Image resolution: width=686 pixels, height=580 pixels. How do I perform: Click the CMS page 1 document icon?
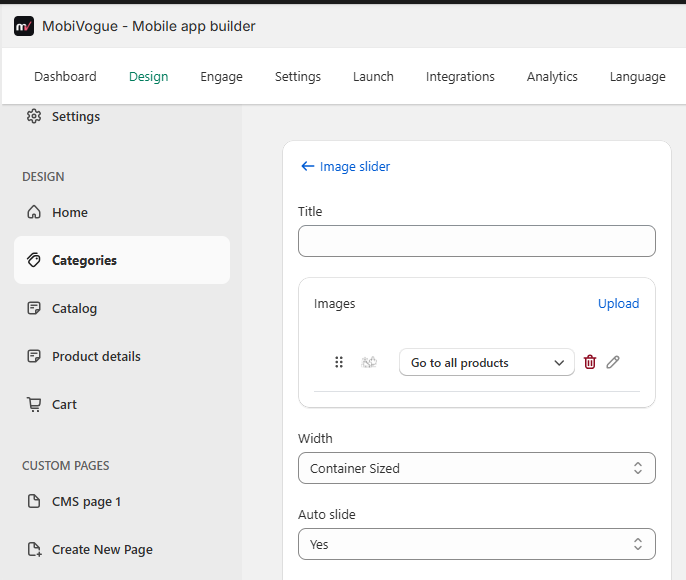pyautogui.click(x=34, y=501)
